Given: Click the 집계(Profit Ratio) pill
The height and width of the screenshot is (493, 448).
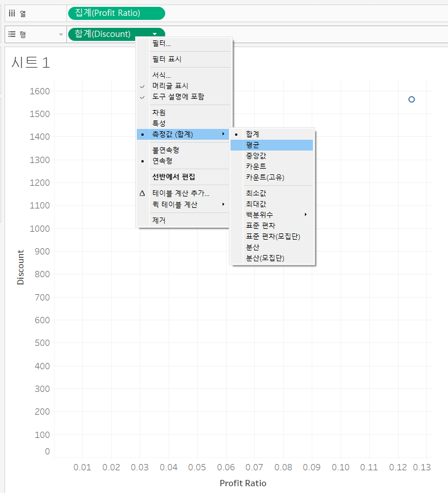Looking at the screenshot, I should 116,13.
